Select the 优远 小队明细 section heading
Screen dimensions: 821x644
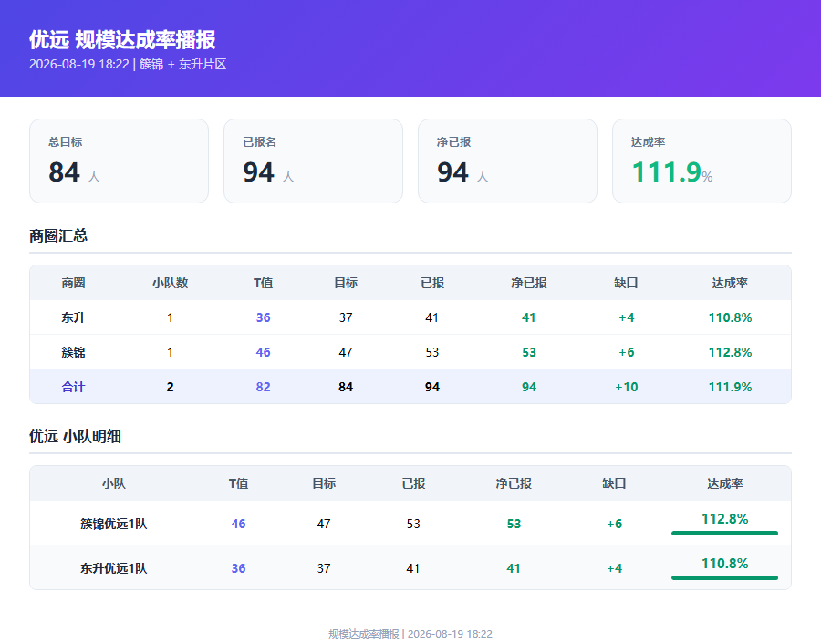[75, 436]
